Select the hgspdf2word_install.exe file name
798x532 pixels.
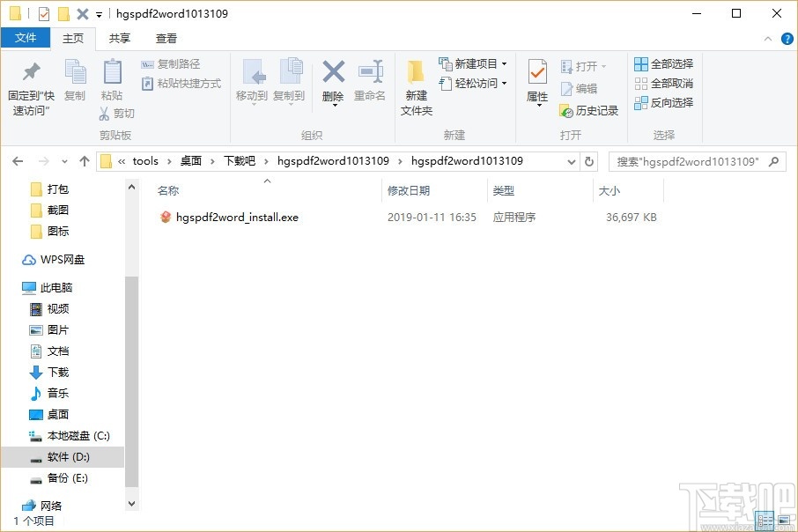click(237, 218)
